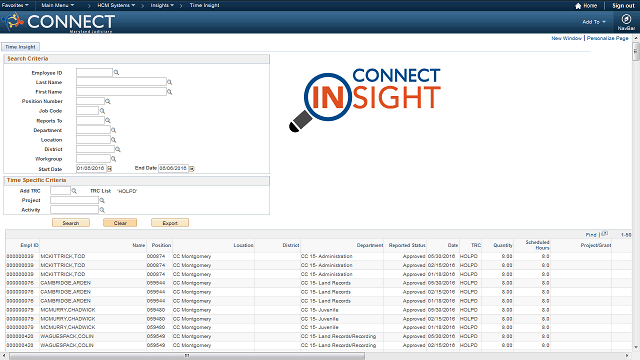Image resolution: width=640 pixels, height=360 pixels.
Task: Click the Name column header
Action: pos(139,245)
